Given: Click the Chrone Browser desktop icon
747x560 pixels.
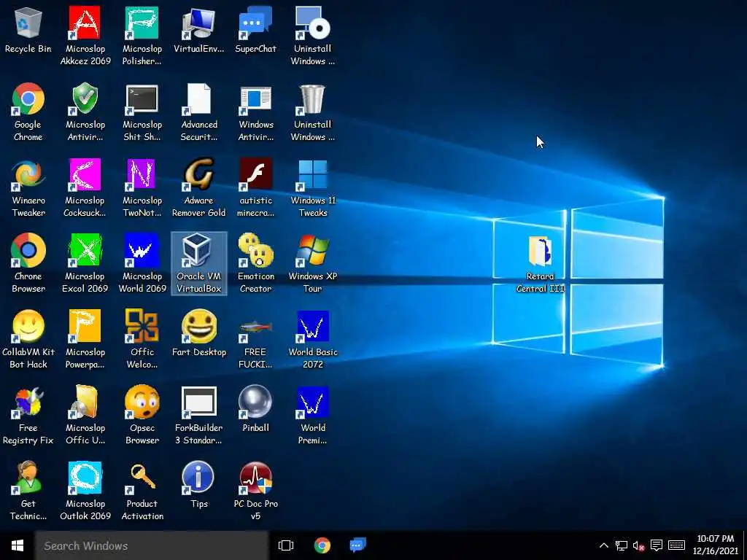Looking at the screenshot, I should [x=28, y=251].
